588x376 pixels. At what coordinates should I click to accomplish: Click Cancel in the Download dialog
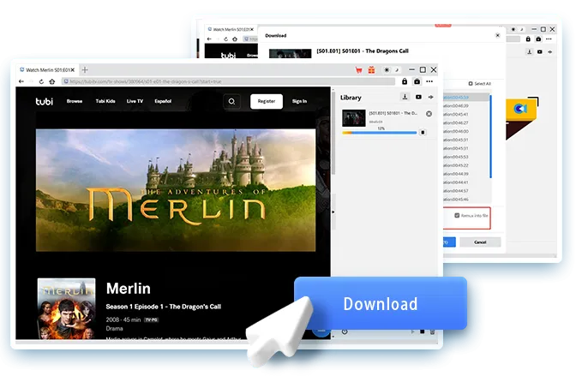pos(480,242)
